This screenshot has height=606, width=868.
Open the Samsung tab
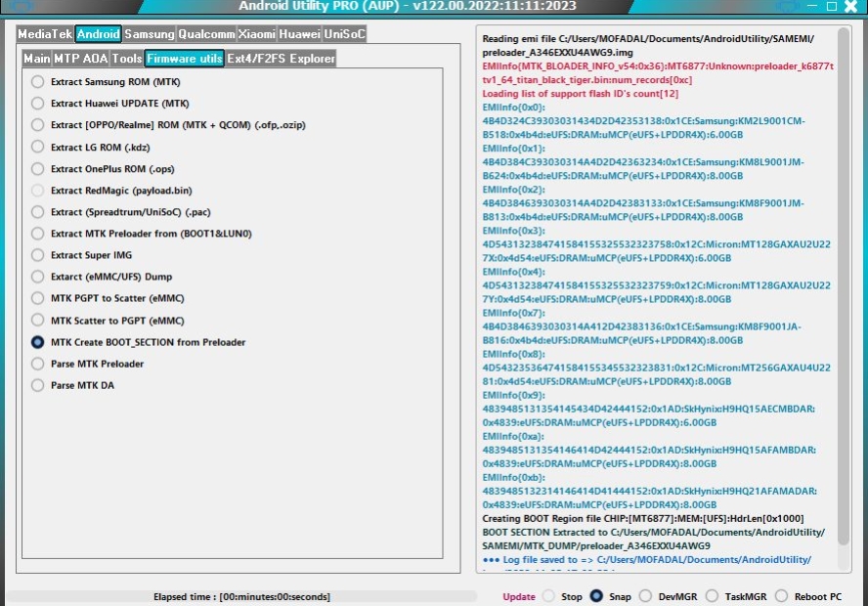(x=149, y=34)
